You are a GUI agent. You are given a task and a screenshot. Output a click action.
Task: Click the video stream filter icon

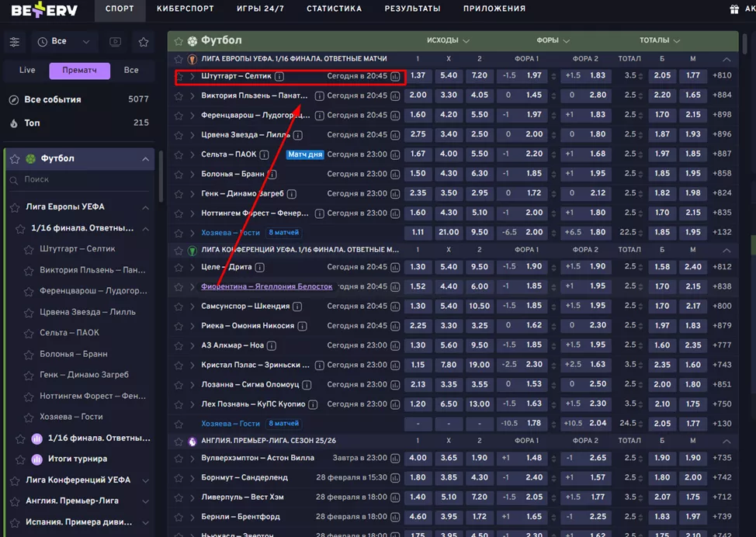pyautogui.click(x=116, y=41)
